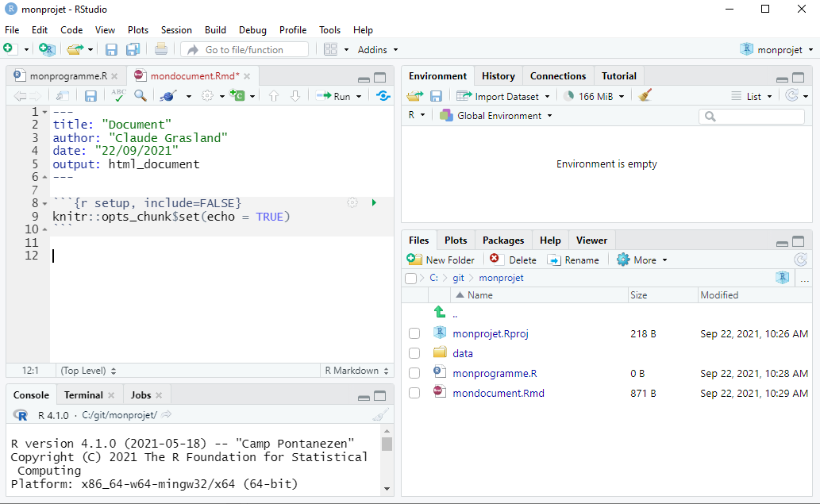The width and height of the screenshot is (820, 504).
Task: Click the spell check ABC icon
Action: (118, 96)
